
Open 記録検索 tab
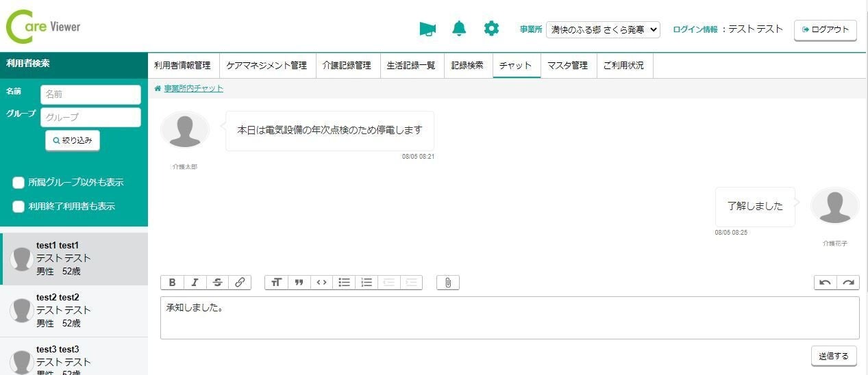468,66
